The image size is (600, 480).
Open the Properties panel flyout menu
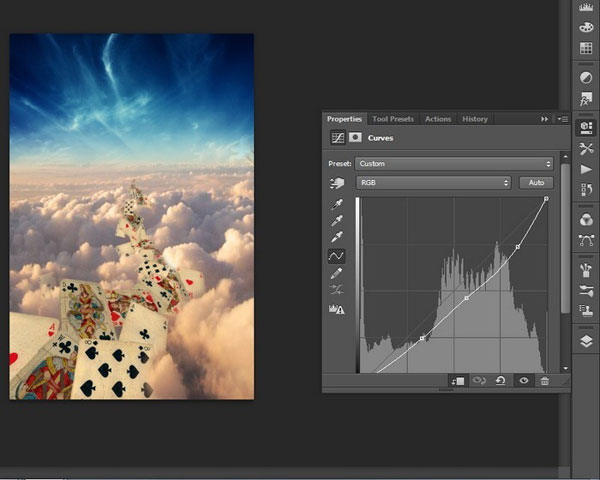pyautogui.click(x=562, y=119)
